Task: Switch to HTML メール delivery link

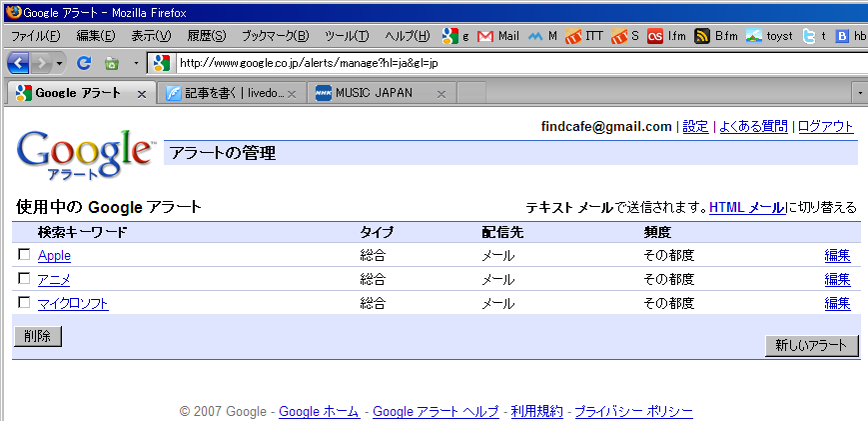Action: pyautogui.click(x=747, y=208)
